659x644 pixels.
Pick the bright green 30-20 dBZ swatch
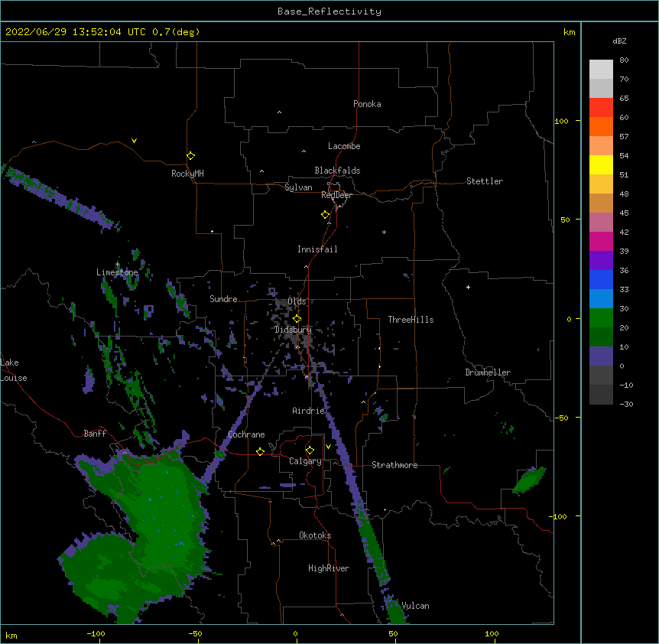pyautogui.click(x=601, y=318)
